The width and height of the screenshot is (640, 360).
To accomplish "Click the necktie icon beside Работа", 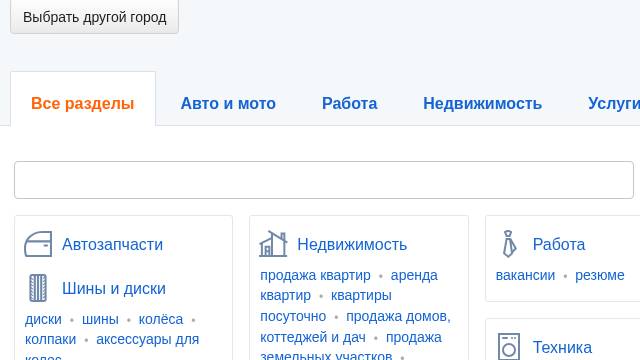I will click(x=509, y=244).
